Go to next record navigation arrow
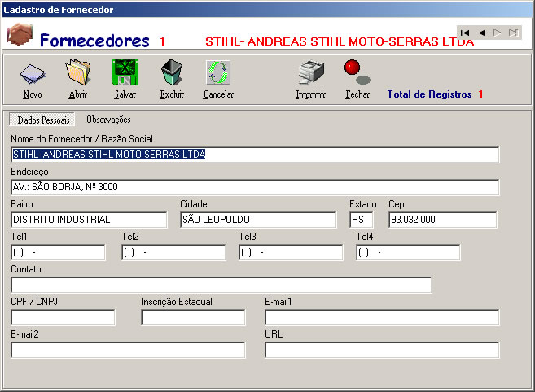 coord(497,33)
